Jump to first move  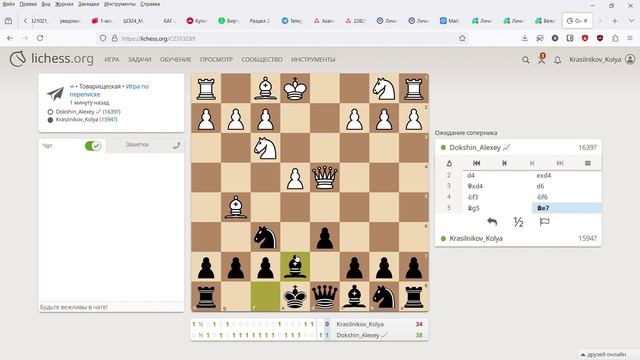coord(476,163)
